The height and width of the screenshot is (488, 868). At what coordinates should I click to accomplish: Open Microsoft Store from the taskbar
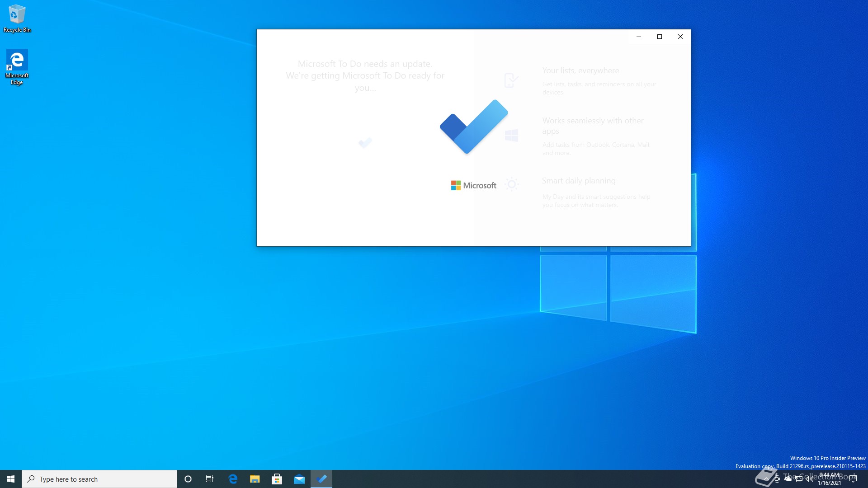point(277,479)
